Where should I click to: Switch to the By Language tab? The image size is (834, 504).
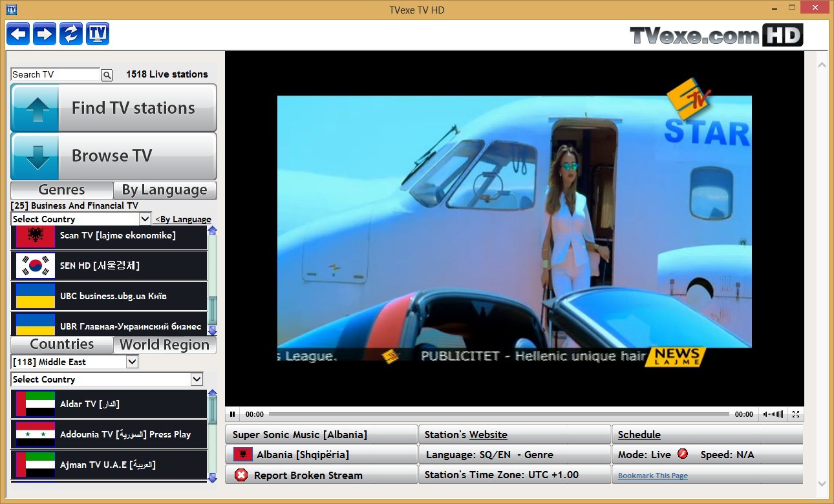[x=165, y=190]
